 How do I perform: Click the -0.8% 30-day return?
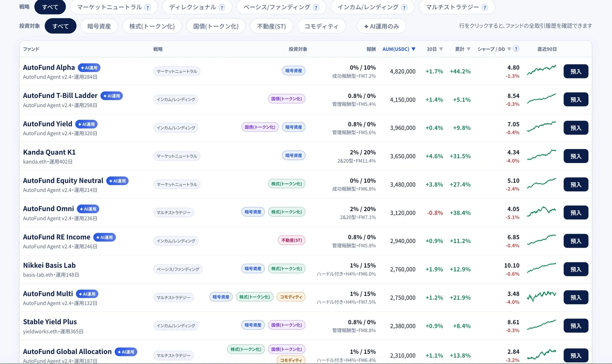point(435,213)
